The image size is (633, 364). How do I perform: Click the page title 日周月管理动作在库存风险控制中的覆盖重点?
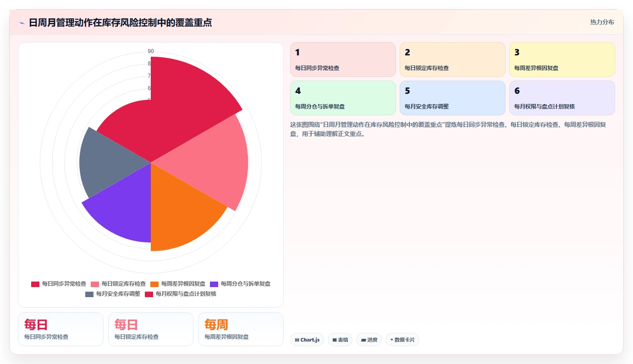(120, 22)
